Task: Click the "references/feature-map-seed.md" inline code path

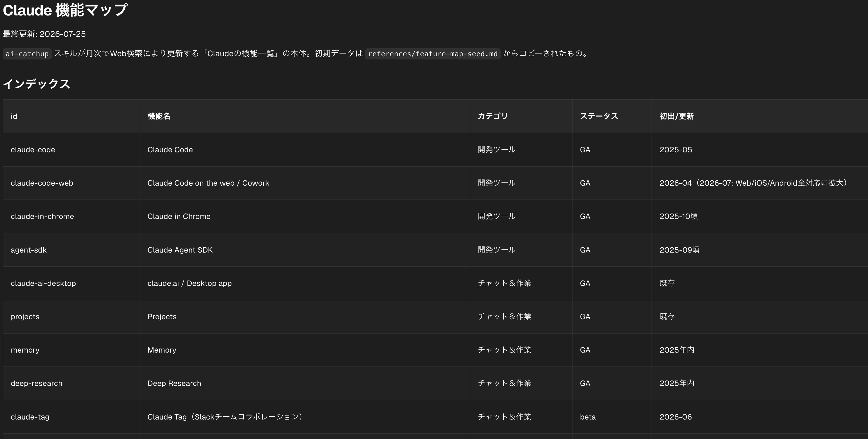Action: [x=433, y=54]
